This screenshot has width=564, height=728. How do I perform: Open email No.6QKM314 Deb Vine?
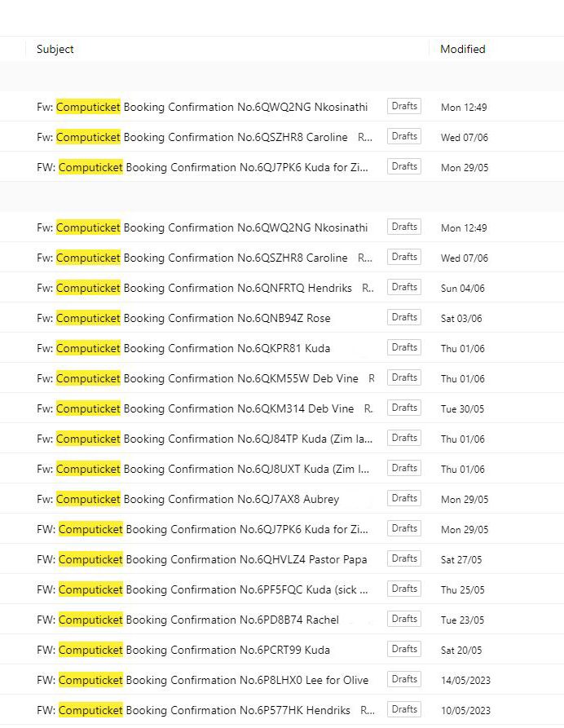pyautogui.click(x=202, y=408)
